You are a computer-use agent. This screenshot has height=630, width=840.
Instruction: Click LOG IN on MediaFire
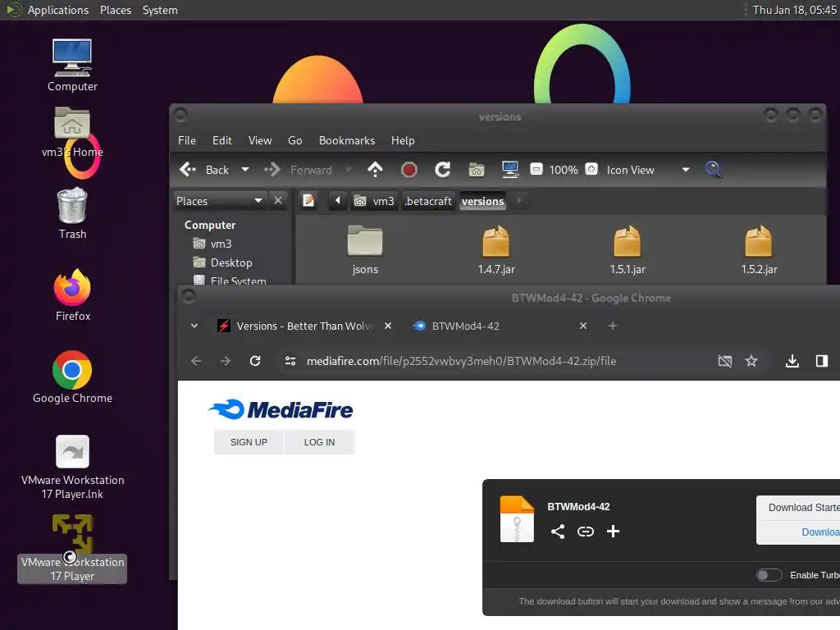[319, 442]
